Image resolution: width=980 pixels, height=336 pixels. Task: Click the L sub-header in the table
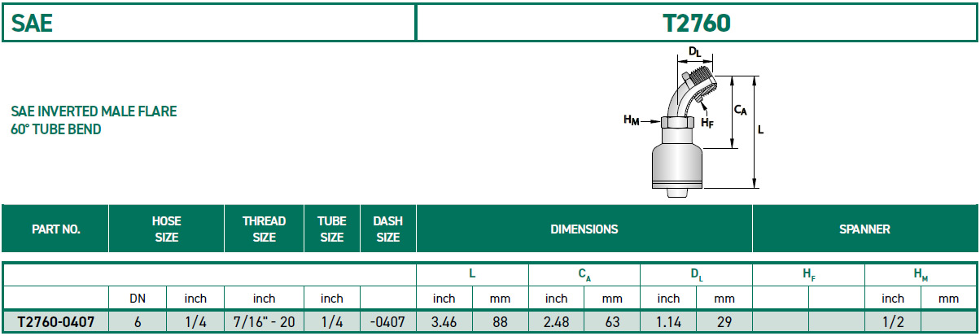click(x=472, y=275)
